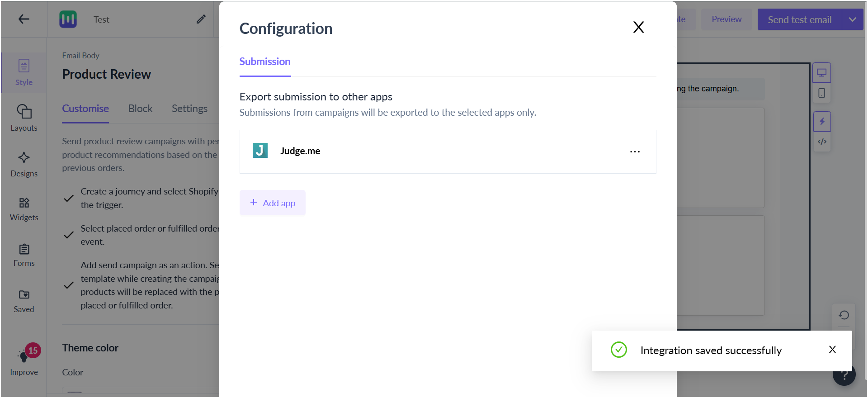Edit the template name with pencil icon

[201, 19]
